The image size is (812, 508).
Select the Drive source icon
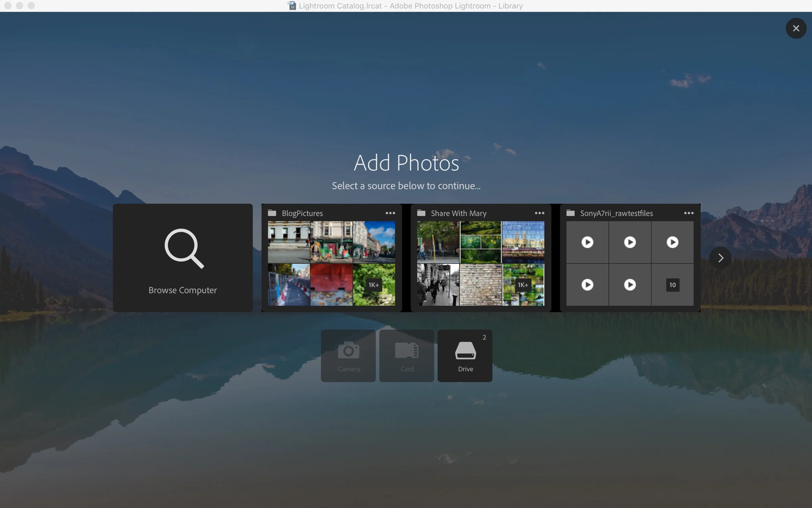tap(465, 351)
